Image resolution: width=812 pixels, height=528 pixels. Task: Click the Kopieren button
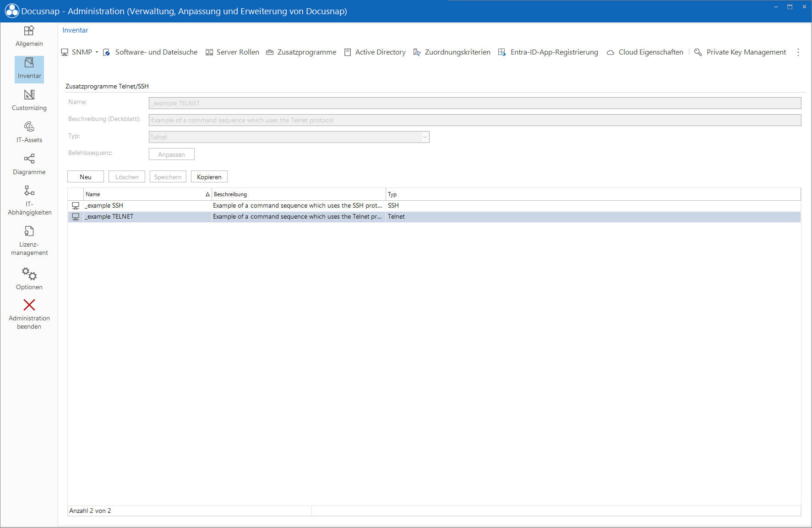(x=209, y=177)
